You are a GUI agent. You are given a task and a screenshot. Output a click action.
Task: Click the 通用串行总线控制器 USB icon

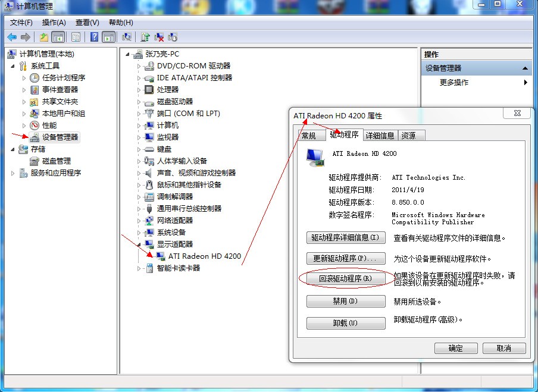pyautogui.click(x=149, y=209)
